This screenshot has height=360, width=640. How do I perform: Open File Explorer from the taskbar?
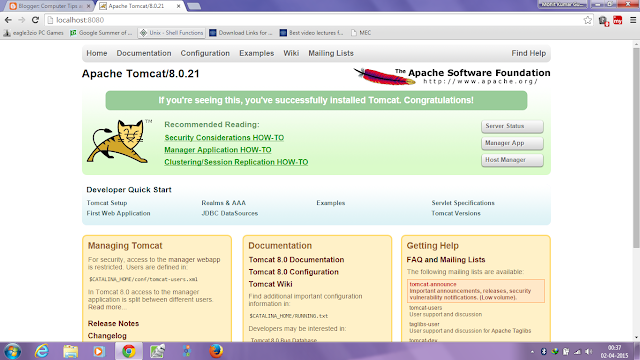coord(71,351)
